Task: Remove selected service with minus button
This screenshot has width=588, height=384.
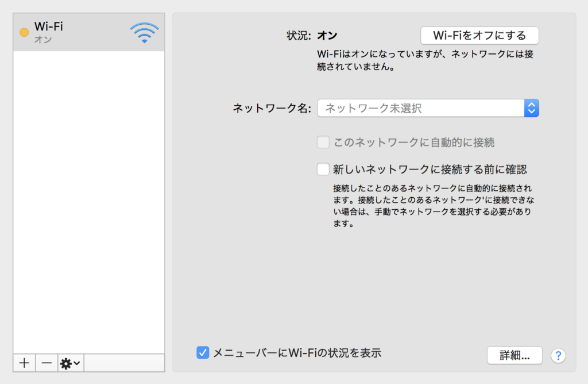Action: click(x=47, y=363)
